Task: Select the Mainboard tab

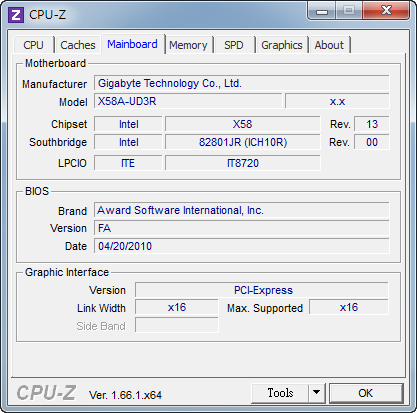Action: [x=132, y=44]
